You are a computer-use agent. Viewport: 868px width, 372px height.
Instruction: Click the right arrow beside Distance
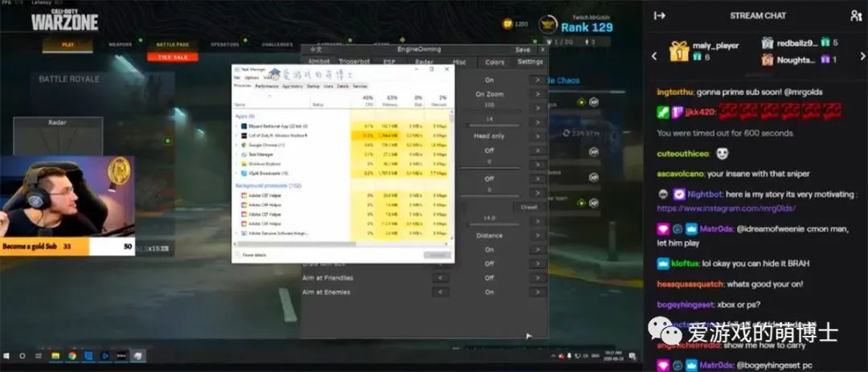click(x=537, y=235)
